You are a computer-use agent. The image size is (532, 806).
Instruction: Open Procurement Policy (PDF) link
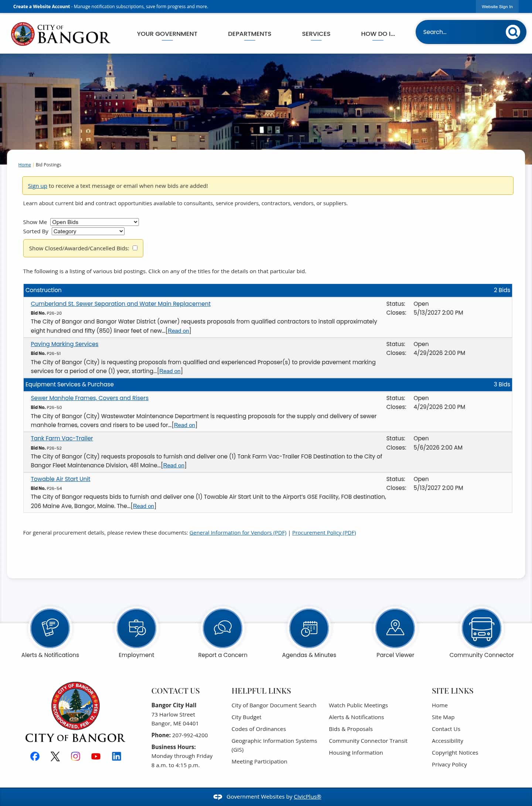point(324,532)
